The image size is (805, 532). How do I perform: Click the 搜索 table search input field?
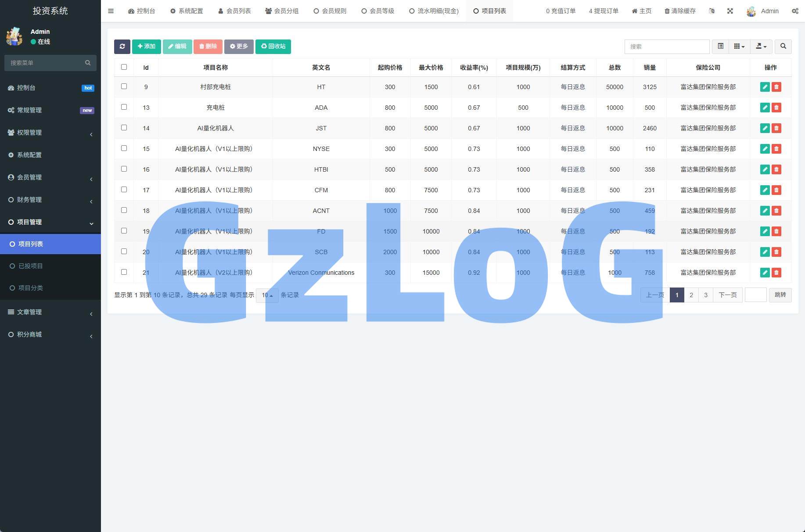coord(666,47)
